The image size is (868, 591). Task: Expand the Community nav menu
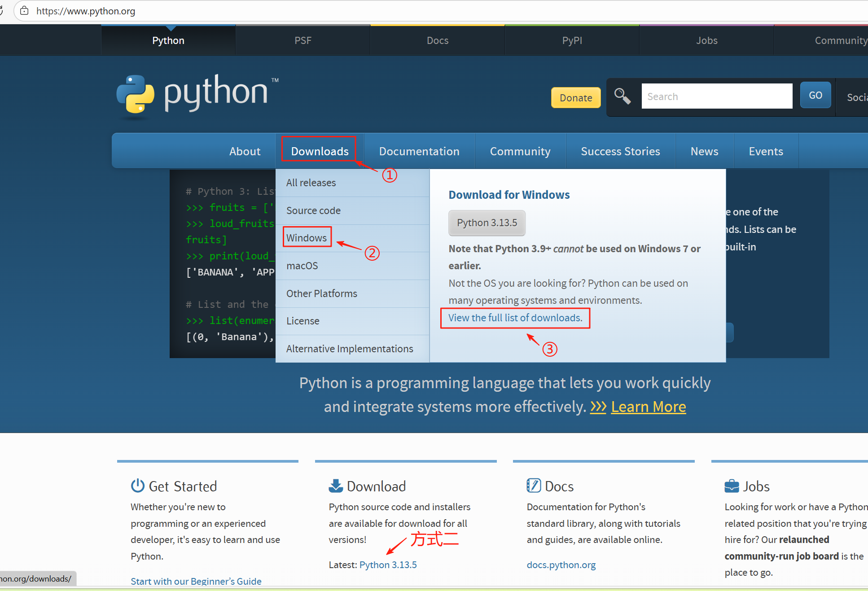520,151
